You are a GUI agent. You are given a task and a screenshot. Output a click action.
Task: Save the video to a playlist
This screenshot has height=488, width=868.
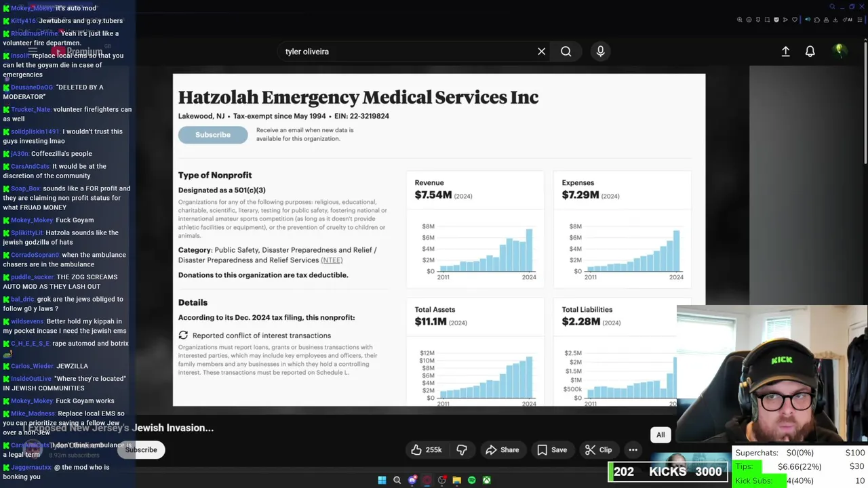(552, 449)
